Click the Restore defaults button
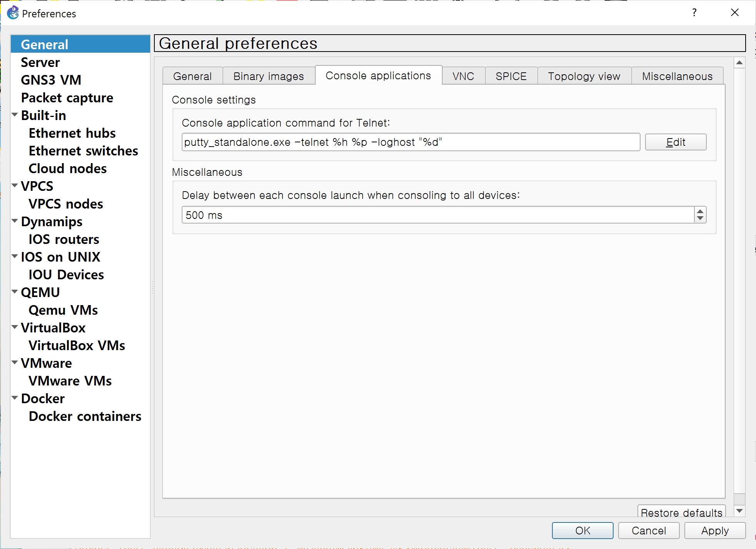 pyautogui.click(x=681, y=512)
